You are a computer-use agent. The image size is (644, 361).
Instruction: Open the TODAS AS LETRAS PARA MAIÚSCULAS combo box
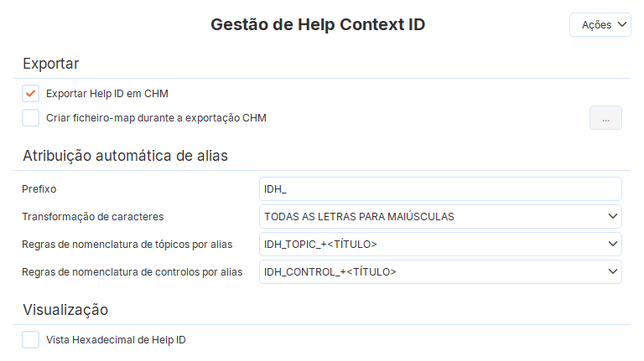432,217
